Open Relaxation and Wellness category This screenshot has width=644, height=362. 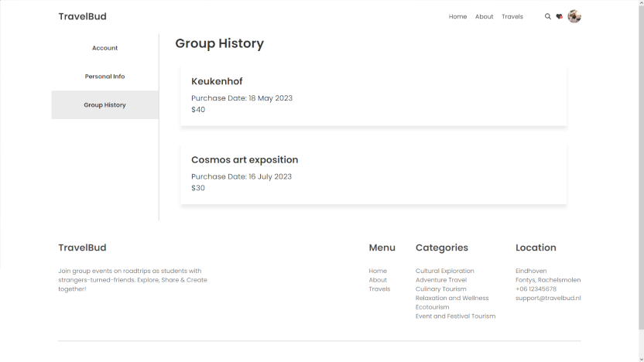(x=452, y=298)
